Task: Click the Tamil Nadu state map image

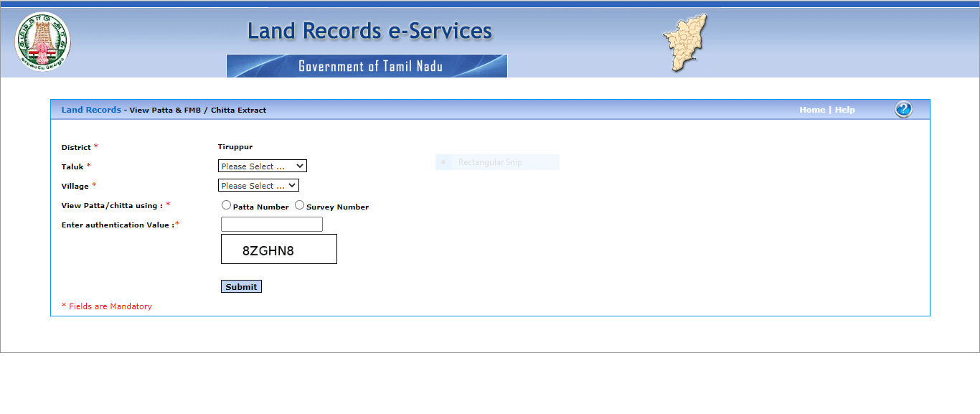Action: [683, 43]
